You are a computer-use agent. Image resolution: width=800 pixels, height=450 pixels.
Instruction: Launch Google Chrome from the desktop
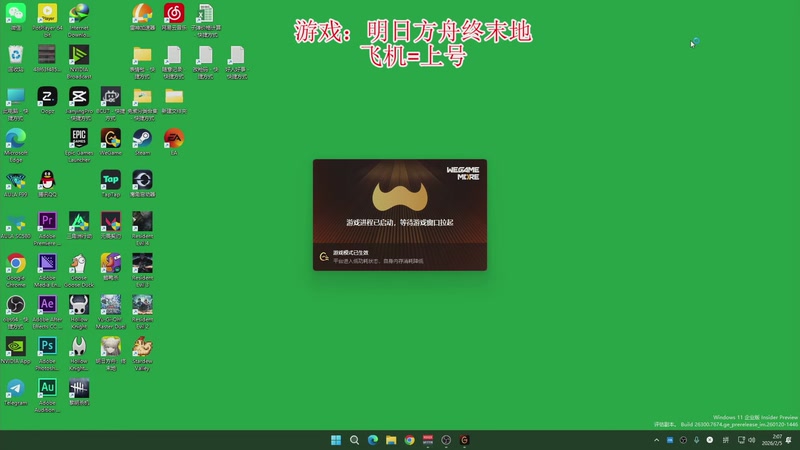pos(16,270)
